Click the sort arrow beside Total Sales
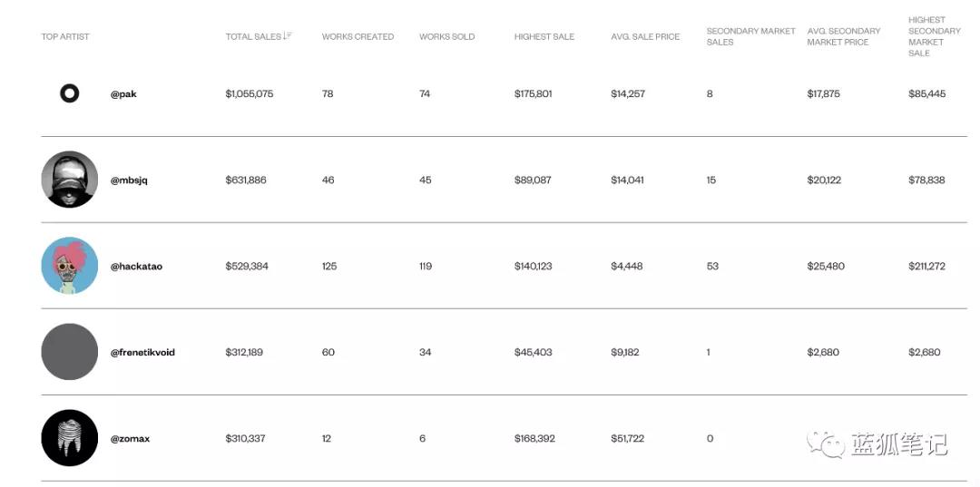Screen dimensions: 980x487 288,36
